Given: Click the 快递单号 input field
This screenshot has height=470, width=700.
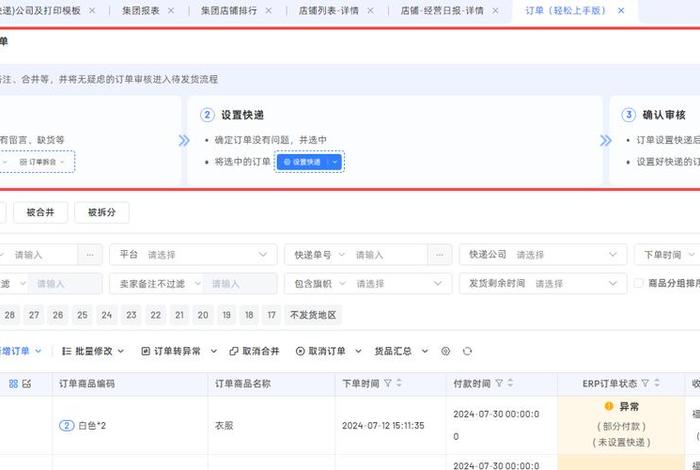Looking at the screenshot, I should tap(388, 255).
